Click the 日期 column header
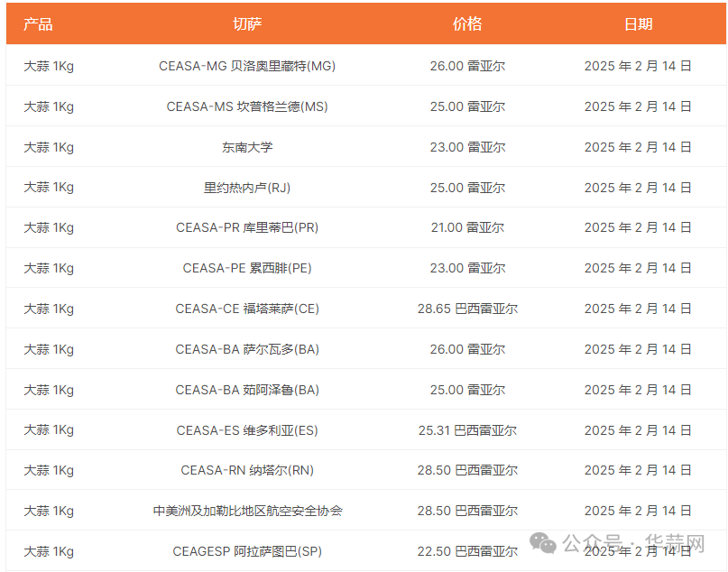 coord(638,24)
